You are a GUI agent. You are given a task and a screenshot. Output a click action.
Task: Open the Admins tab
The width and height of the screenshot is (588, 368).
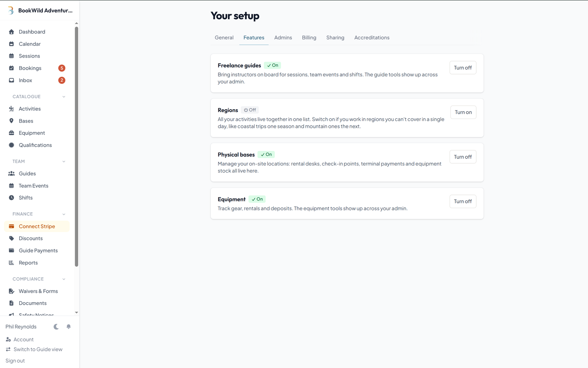point(283,38)
